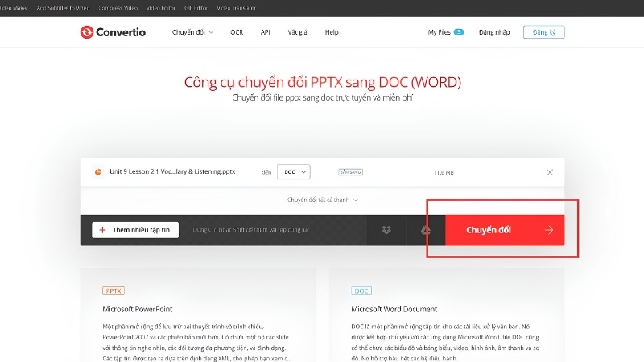Open Video Editor in the top bar
The width and height of the screenshot is (644, 362).
tap(160, 8)
